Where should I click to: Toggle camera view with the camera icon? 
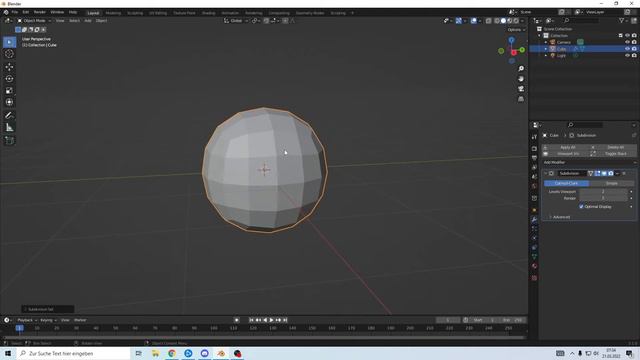521,89
